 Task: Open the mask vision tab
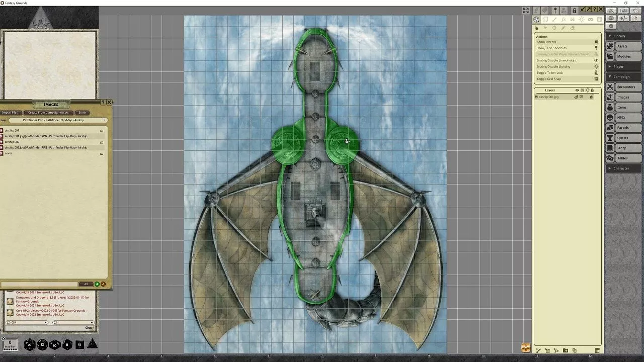pos(591,20)
